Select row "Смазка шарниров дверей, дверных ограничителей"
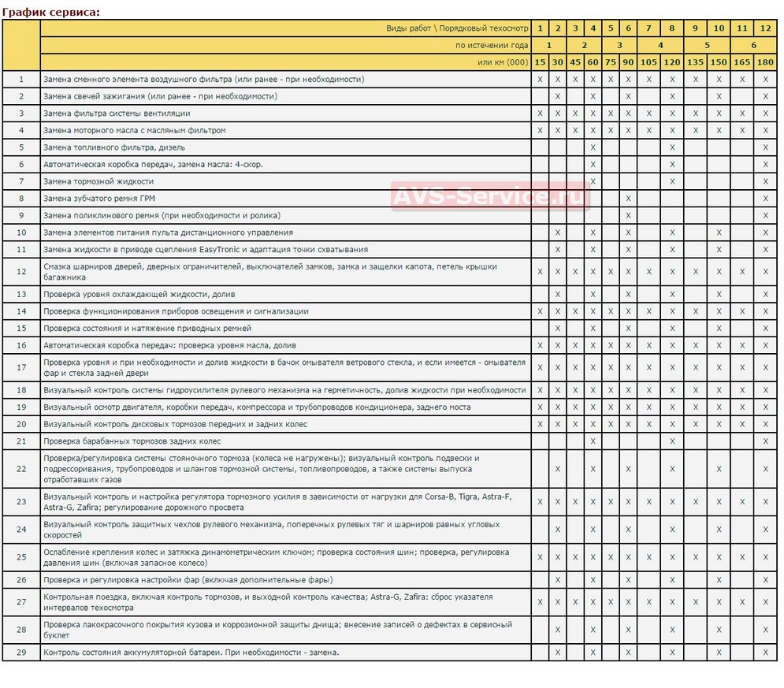Screen dimensions: 784x688 tap(390, 272)
